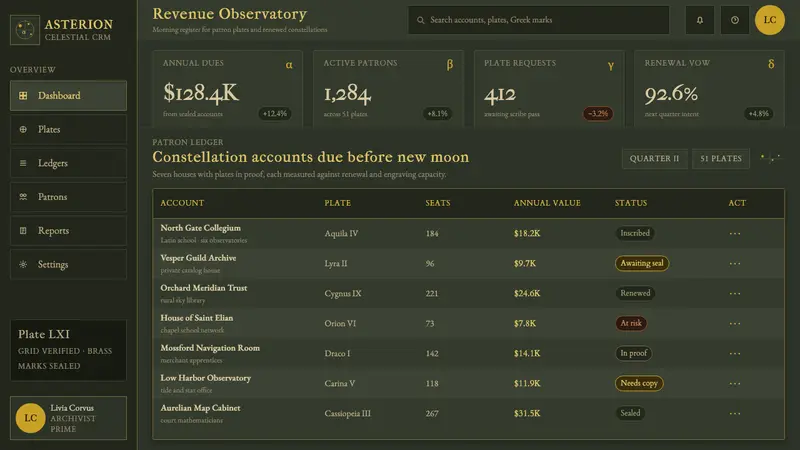Select the Orchard Meridian Trust account name

204,288
